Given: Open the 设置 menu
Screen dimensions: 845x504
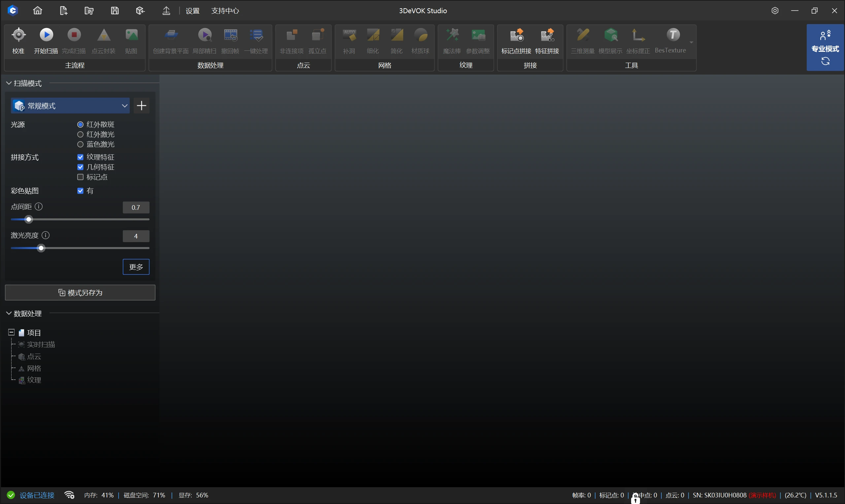Looking at the screenshot, I should point(192,11).
